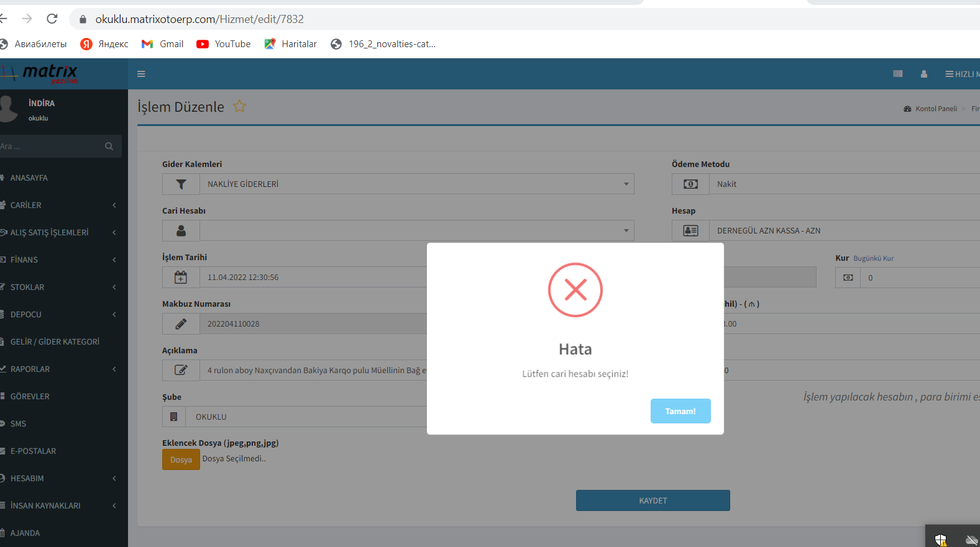The image size is (980, 547).
Task: Click the Tamam! button in error dialog
Action: coord(680,411)
